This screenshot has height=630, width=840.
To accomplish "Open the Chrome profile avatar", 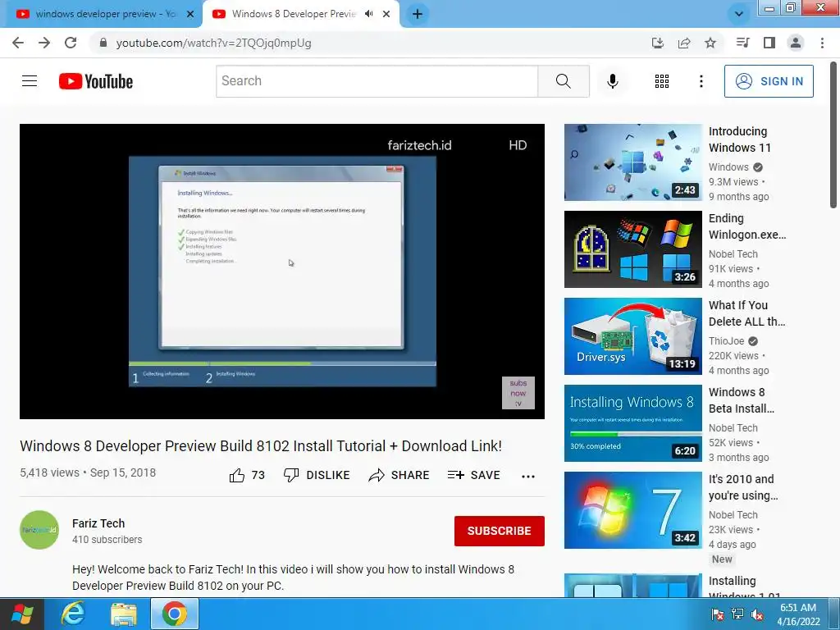I will pyautogui.click(x=796, y=43).
